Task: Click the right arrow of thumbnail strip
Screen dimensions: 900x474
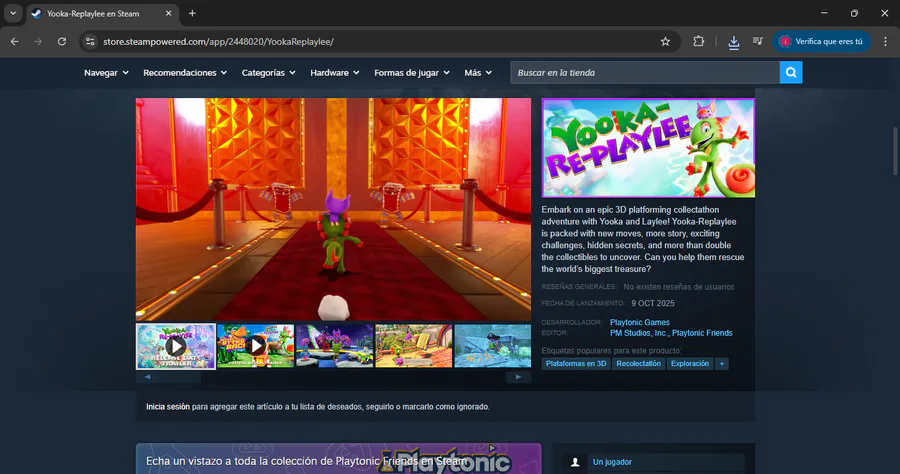Action: pyautogui.click(x=518, y=377)
